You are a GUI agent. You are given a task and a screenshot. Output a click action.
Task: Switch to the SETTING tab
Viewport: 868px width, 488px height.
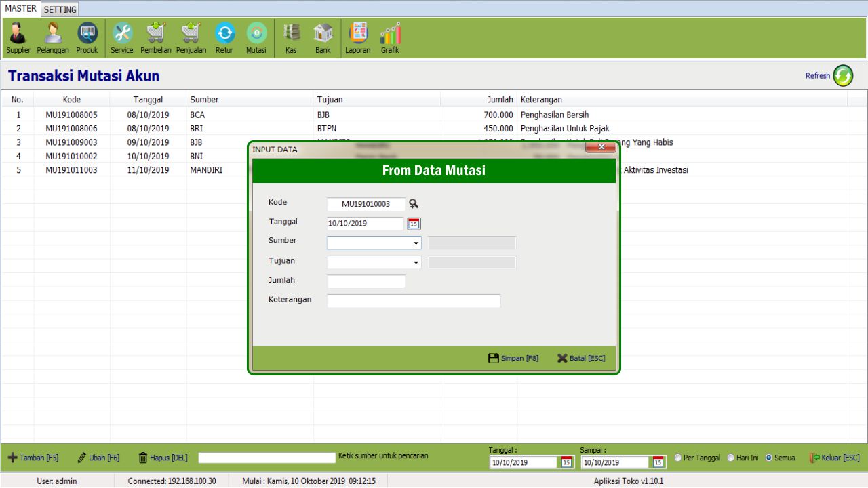coord(60,9)
